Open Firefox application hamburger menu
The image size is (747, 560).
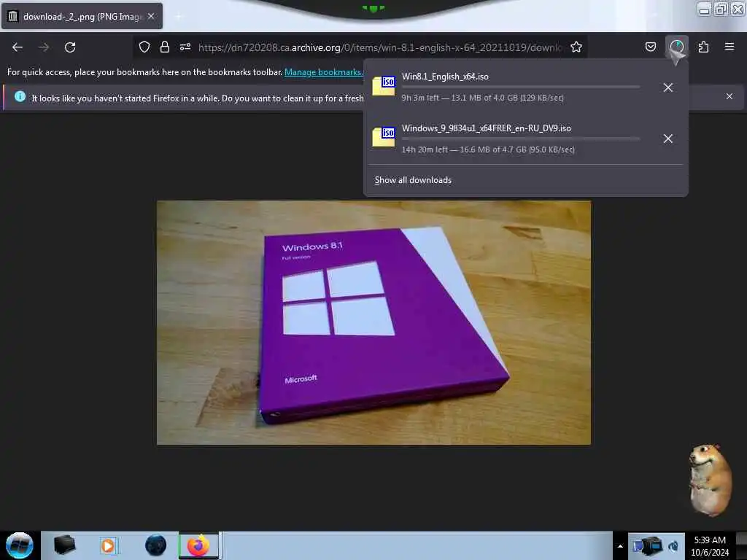tap(729, 47)
